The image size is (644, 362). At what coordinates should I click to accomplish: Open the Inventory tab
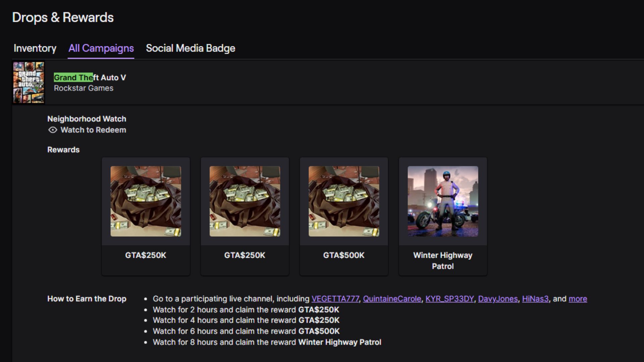pyautogui.click(x=35, y=48)
